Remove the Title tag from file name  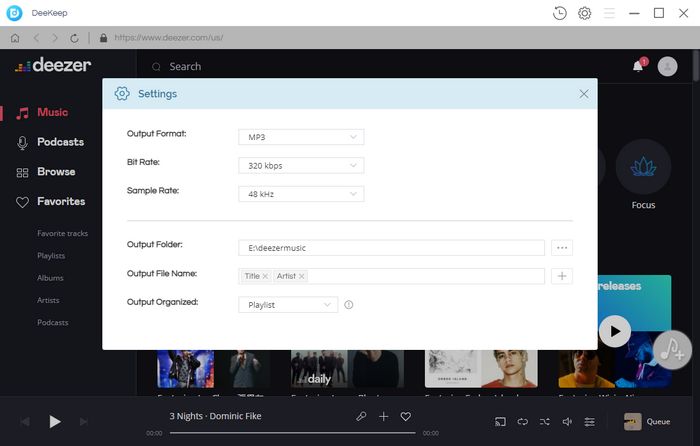(265, 276)
